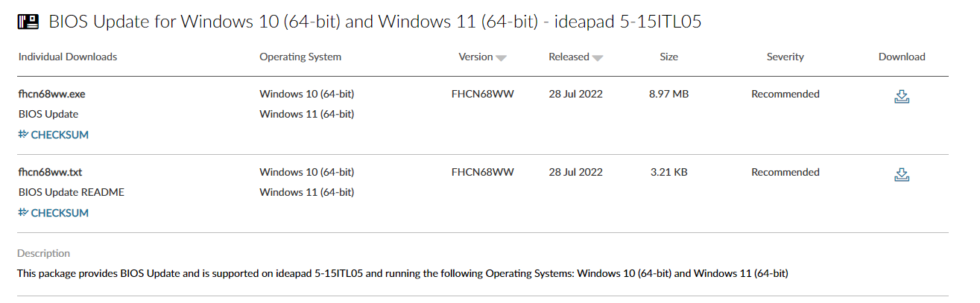Click the fhcn68ww.exe file name

[x=47, y=95]
